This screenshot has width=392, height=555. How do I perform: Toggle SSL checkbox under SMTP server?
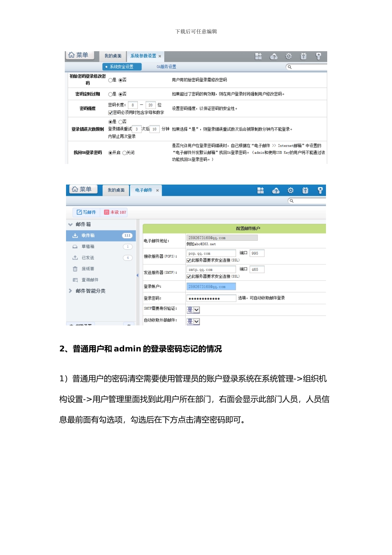(x=189, y=277)
